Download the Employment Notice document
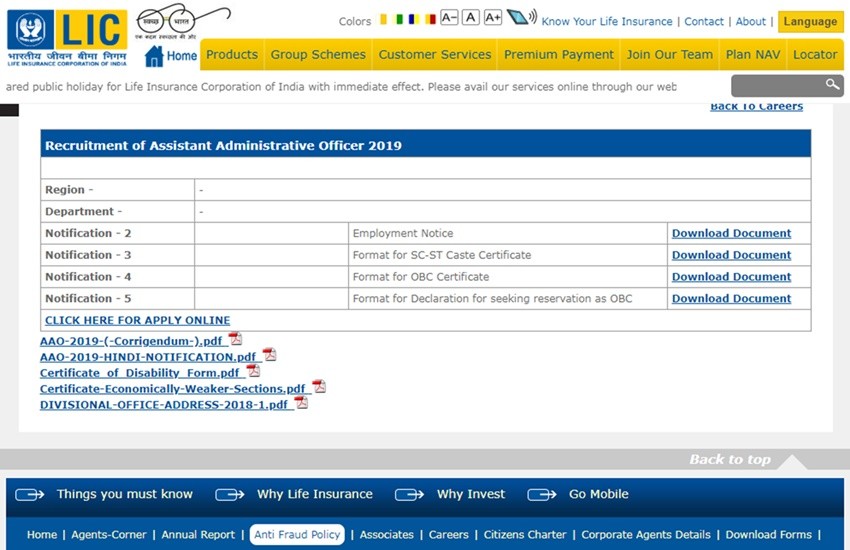 pos(731,233)
